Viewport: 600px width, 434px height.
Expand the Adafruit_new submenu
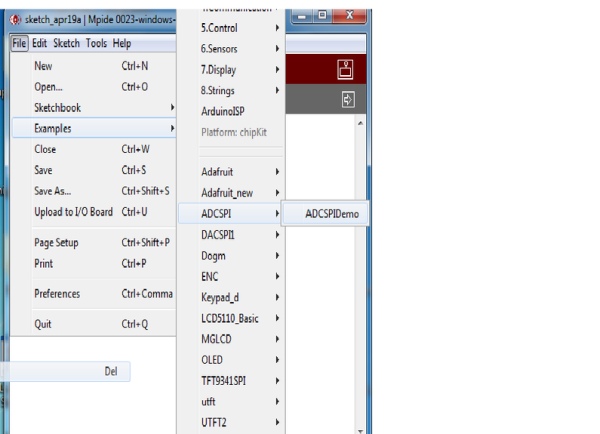[x=232, y=193]
